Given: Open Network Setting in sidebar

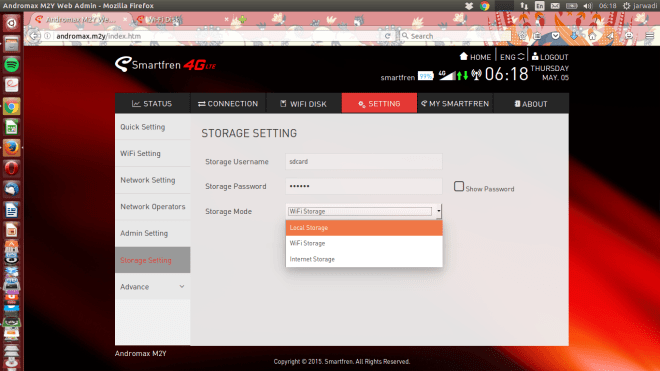Looking at the screenshot, I should [x=153, y=180].
